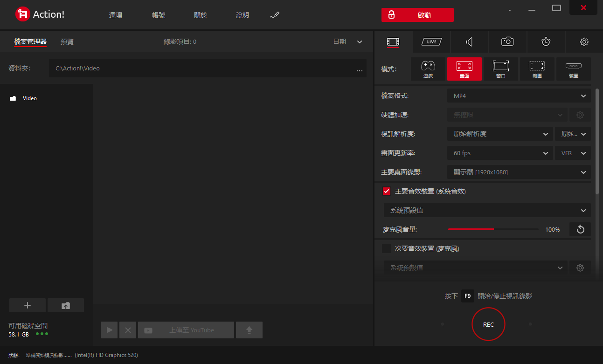603x364 pixels.
Task: Select the area region recording mode
Action: pos(537,69)
